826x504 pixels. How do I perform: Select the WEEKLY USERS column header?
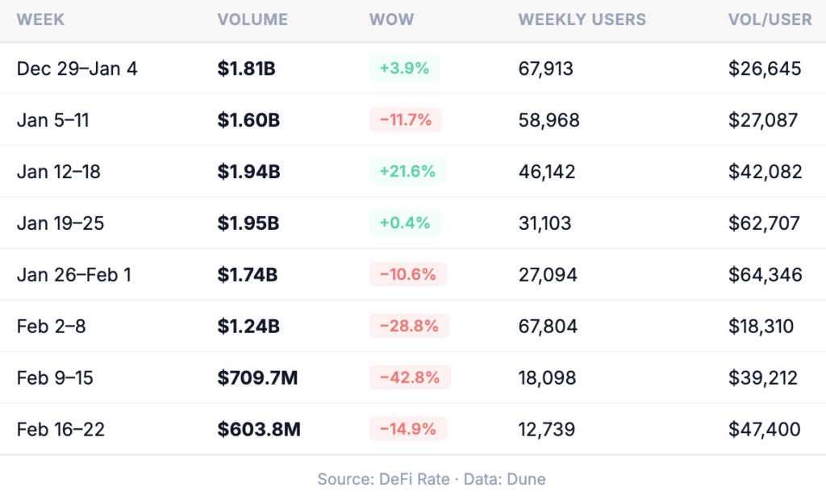(x=582, y=19)
